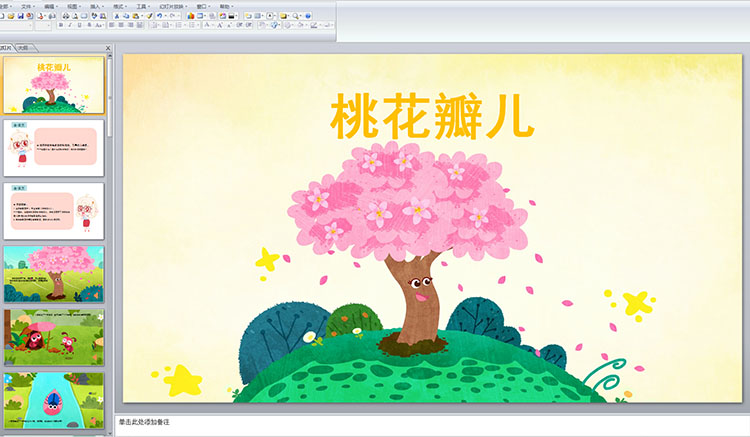Viewport: 750px width, 437px height.
Task: Select slide 2 thumbnail with pink box
Action: [x=54, y=148]
